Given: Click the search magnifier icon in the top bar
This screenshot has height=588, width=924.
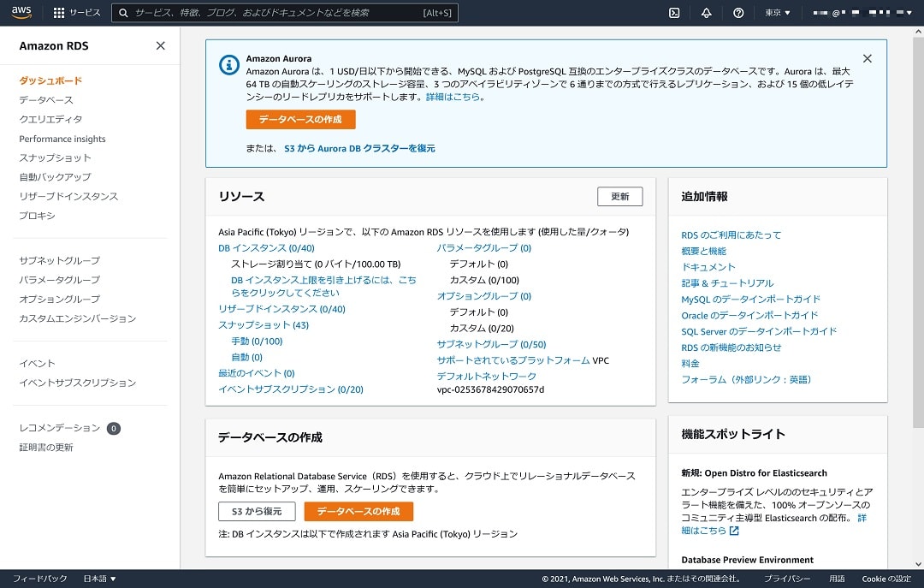Looking at the screenshot, I should click(x=123, y=13).
